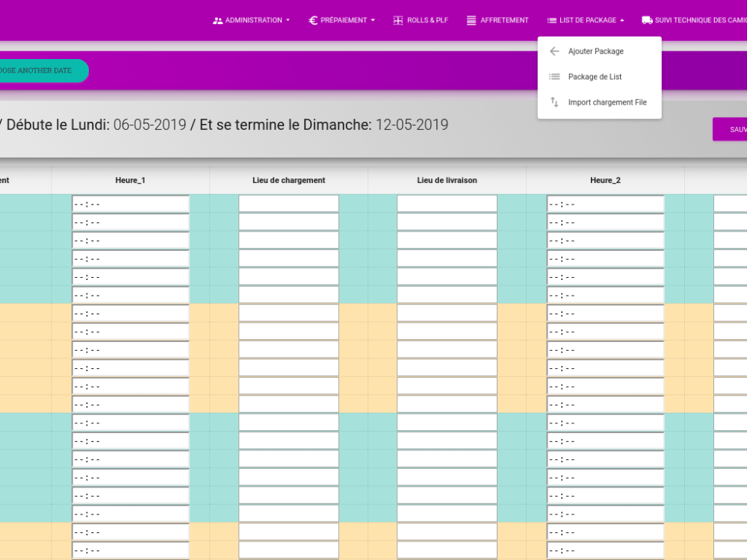Click the euro icon beside Prépaiement
Image resolution: width=747 pixels, height=560 pixels.
coord(313,20)
